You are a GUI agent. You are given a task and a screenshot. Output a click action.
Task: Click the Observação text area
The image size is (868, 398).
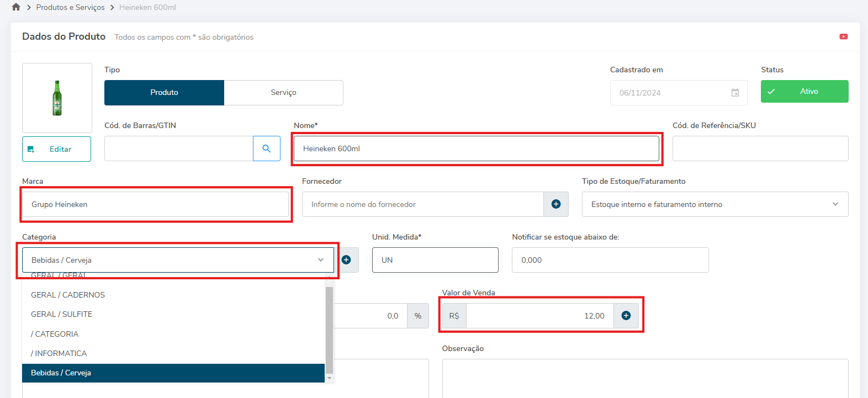[x=645, y=379]
